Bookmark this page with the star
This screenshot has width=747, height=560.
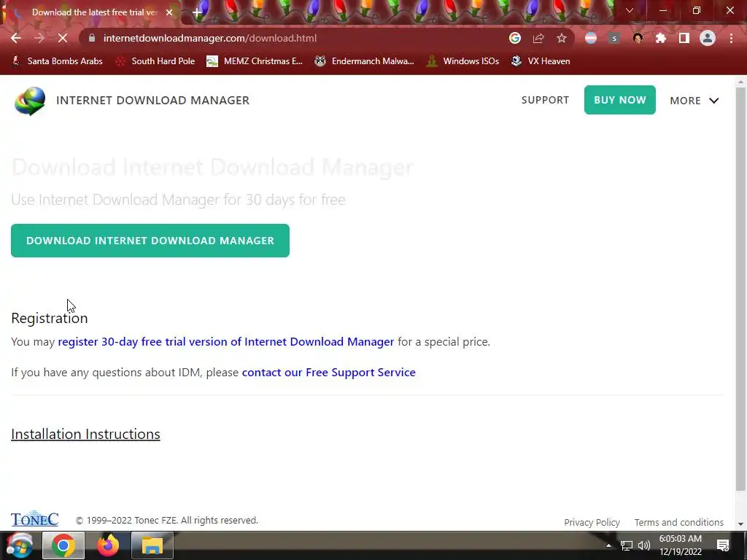click(562, 38)
